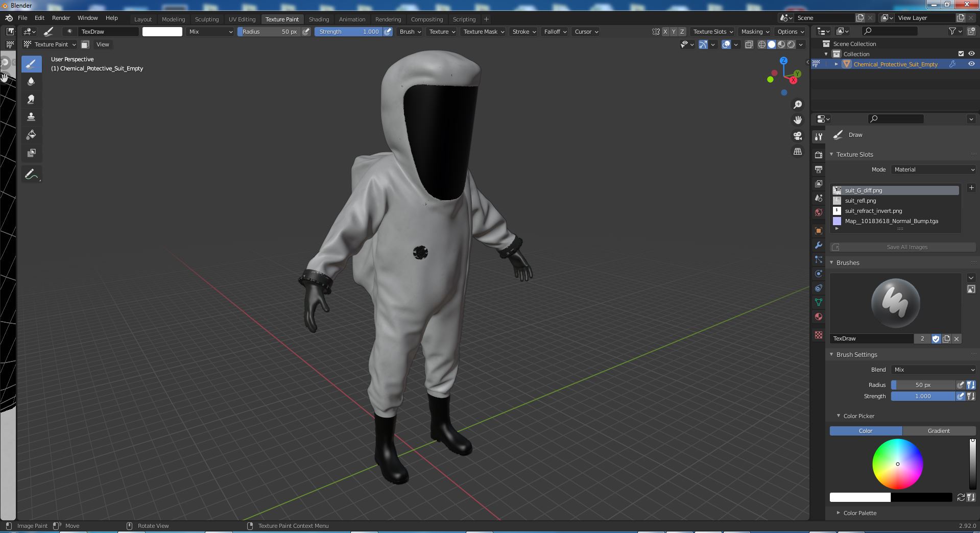Open the File menu
Image resolution: width=980 pixels, height=533 pixels.
(x=22, y=18)
